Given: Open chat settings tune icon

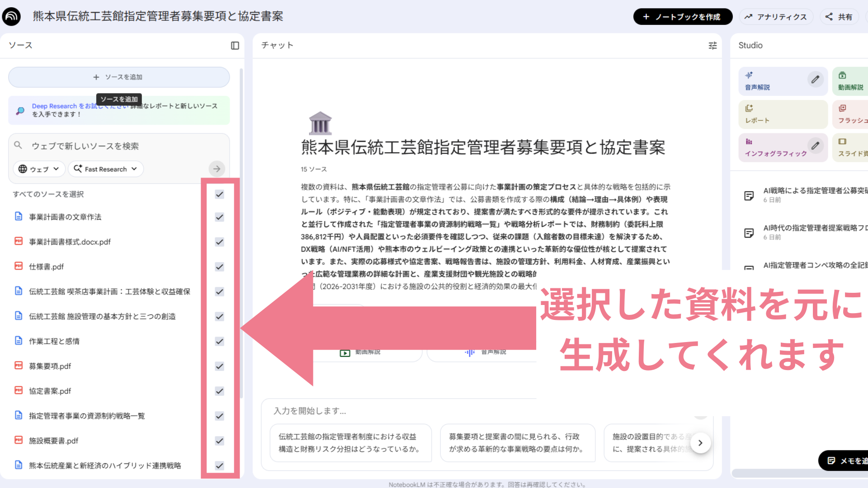Looking at the screenshot, I should click(x=712, y=46).
